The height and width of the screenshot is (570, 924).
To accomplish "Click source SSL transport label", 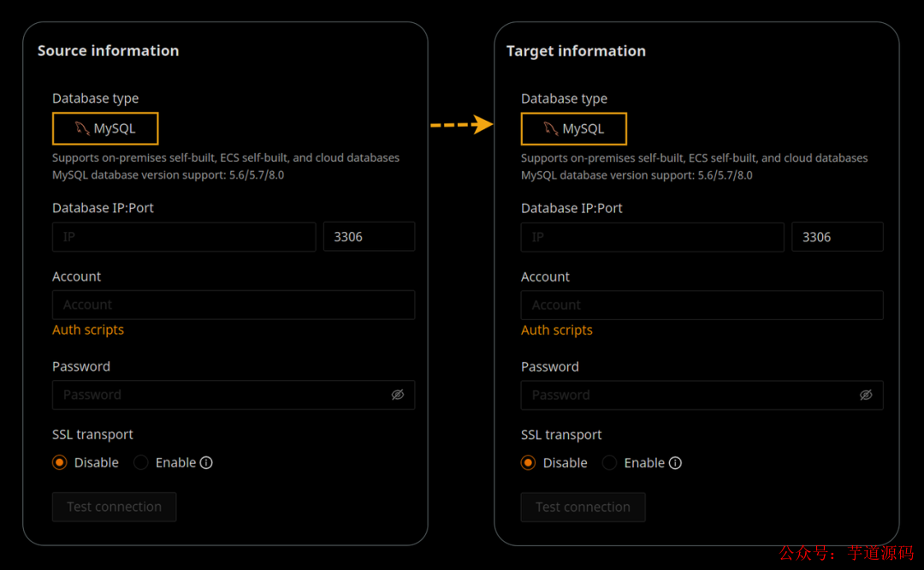I will tap(92, 435).
